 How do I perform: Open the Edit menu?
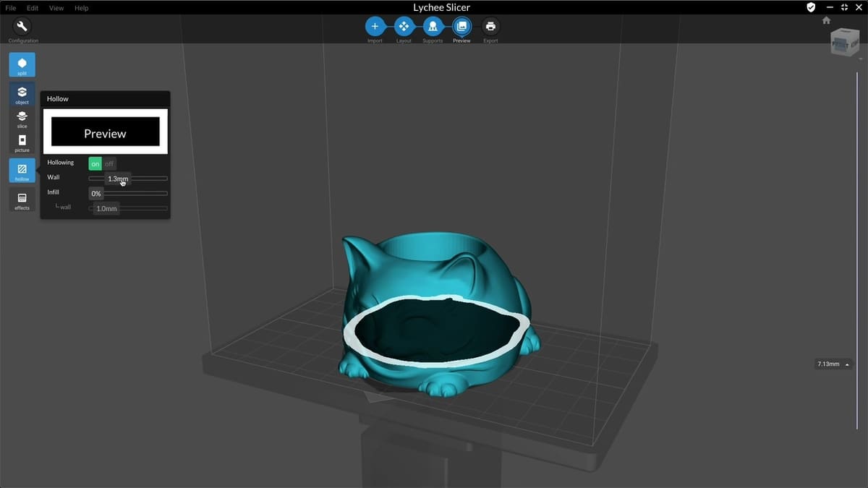(33, 8)
